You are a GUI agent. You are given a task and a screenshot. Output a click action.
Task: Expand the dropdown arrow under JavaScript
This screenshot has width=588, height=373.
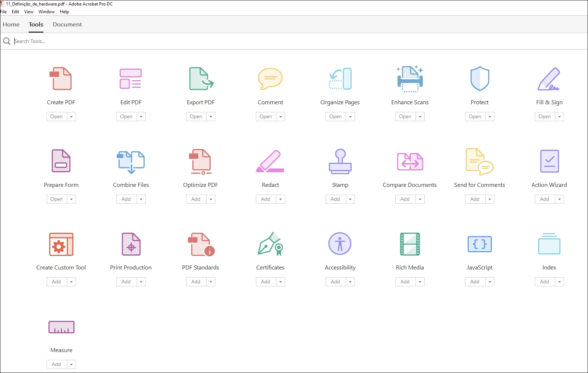pos(490,282)
